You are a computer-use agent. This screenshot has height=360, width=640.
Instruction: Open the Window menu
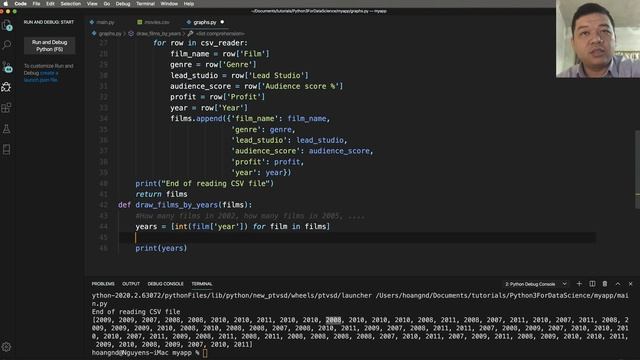169,4
